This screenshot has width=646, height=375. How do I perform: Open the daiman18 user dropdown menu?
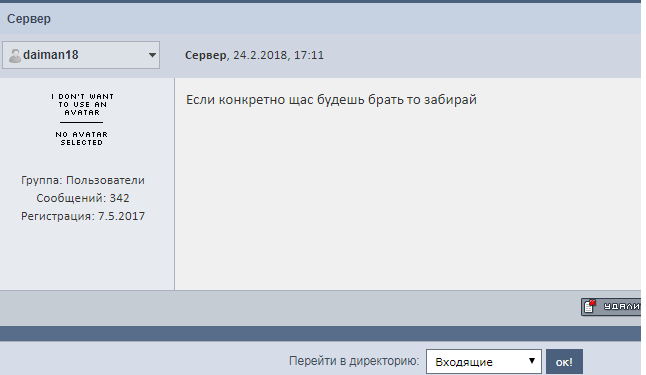click(x=81, y=55)
